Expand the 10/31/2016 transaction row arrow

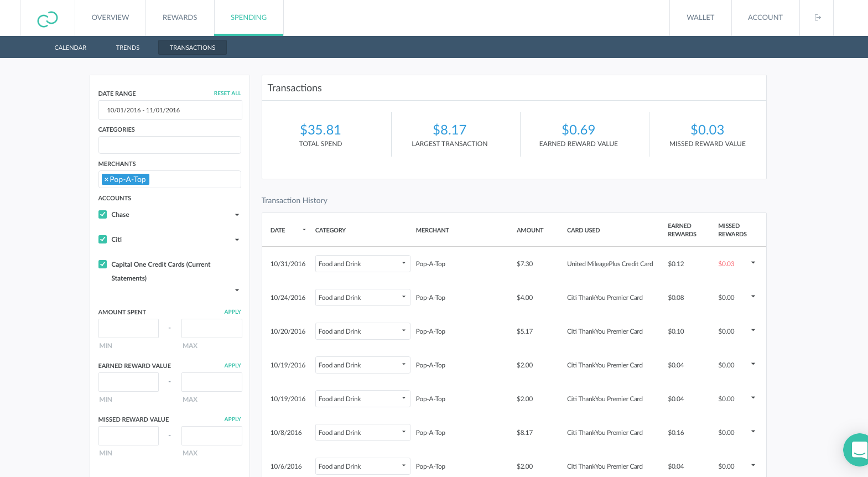click(753, 263)
